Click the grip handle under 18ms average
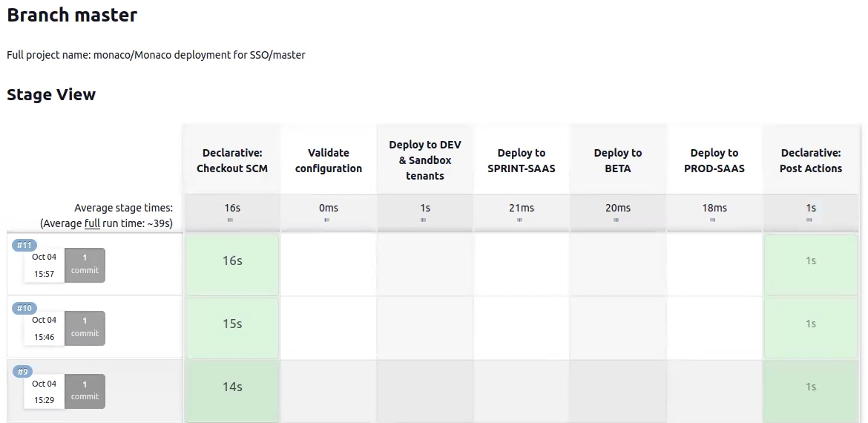The width and height of the screenshot is (868, 423). (713, 220)
